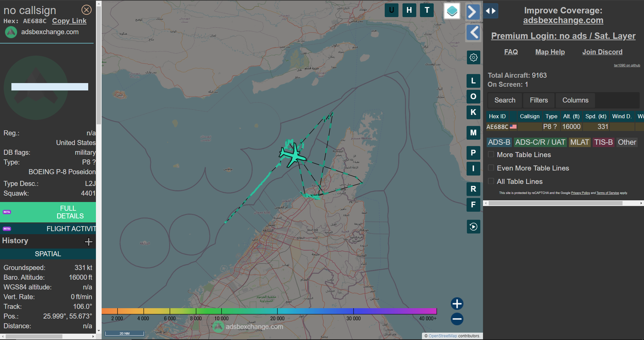This screenshot has height=340, width=644.
Task: Toggle the L map option
Action: pyautogui.click(x=473, y=81)
